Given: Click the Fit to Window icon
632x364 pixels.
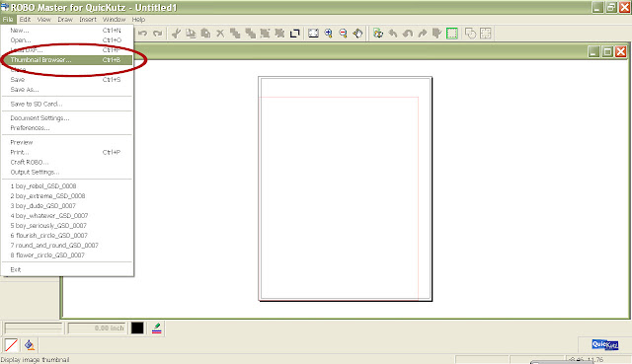Looking at the screenshot, I should tap(313, 34).
